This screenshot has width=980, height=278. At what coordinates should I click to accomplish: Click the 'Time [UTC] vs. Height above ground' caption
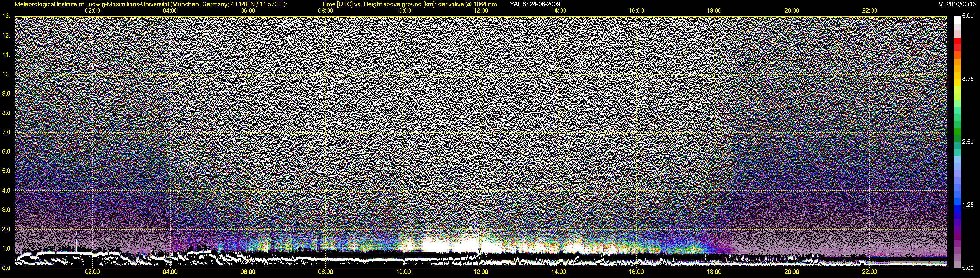[409, 4]
